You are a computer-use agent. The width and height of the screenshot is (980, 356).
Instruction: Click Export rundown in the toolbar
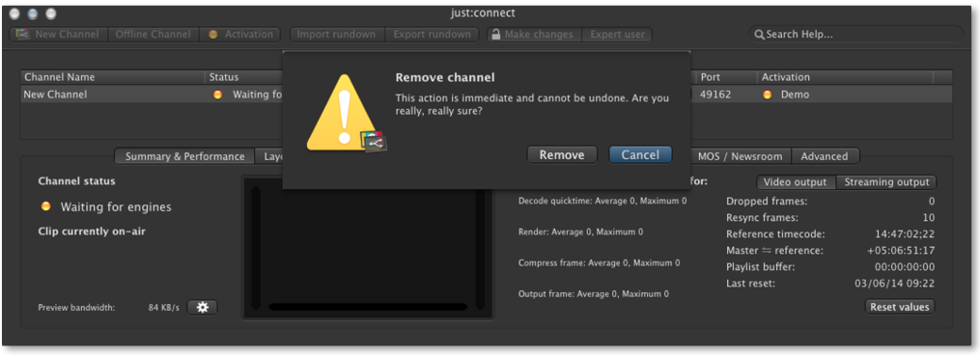[x=432, y=35]
